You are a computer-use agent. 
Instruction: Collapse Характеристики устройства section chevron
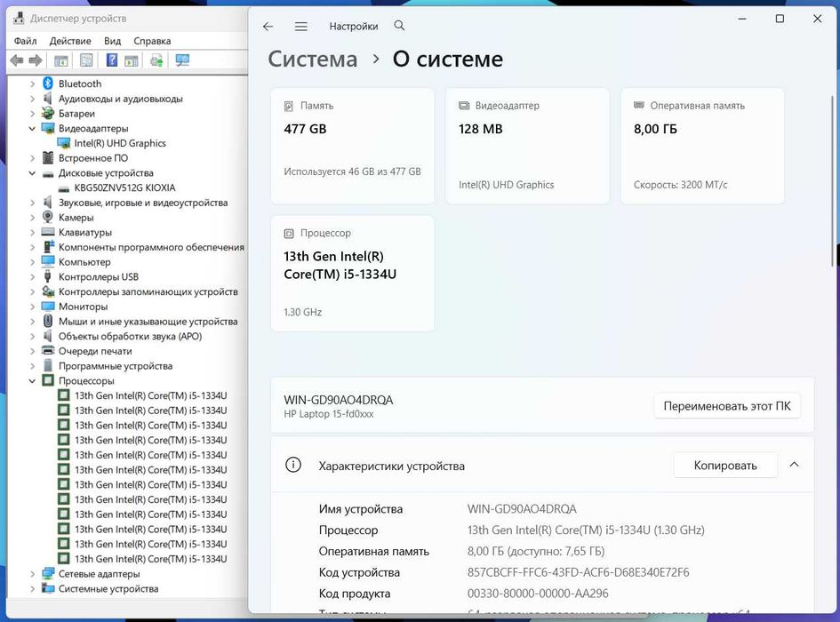[794, 465]
